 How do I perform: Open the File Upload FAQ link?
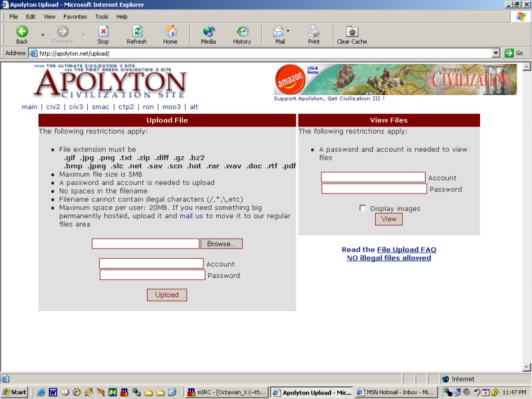point(406,250)
